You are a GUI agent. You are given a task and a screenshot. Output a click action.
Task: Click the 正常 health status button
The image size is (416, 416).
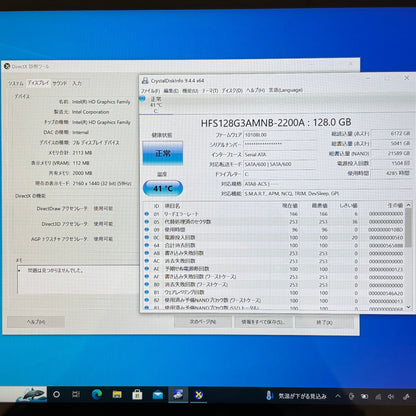[163, 153]
